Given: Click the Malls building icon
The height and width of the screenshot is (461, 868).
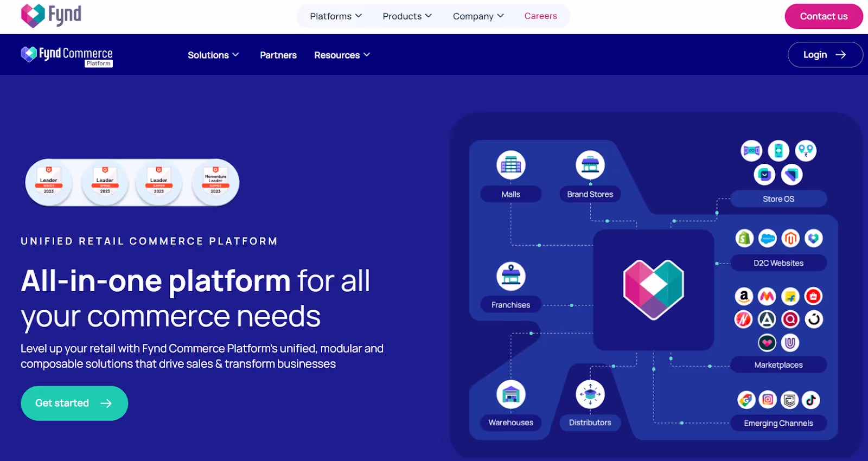Looking at the screenshot, I should [x=510, y=165].
